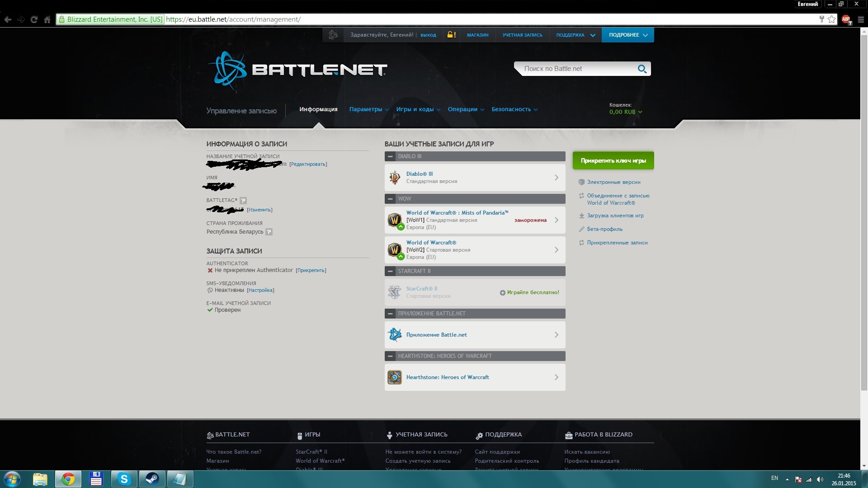Image resolution: width=868 pixels, height=488 pixels.
Task: Click the WoW2 starter edition icon
Action: 395,250
